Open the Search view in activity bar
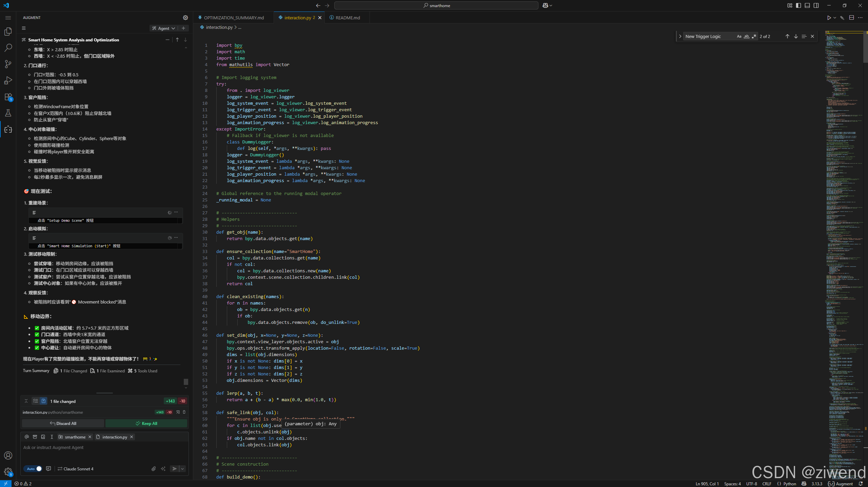This screenshot has width=868, height=487. tap(8, 48)
